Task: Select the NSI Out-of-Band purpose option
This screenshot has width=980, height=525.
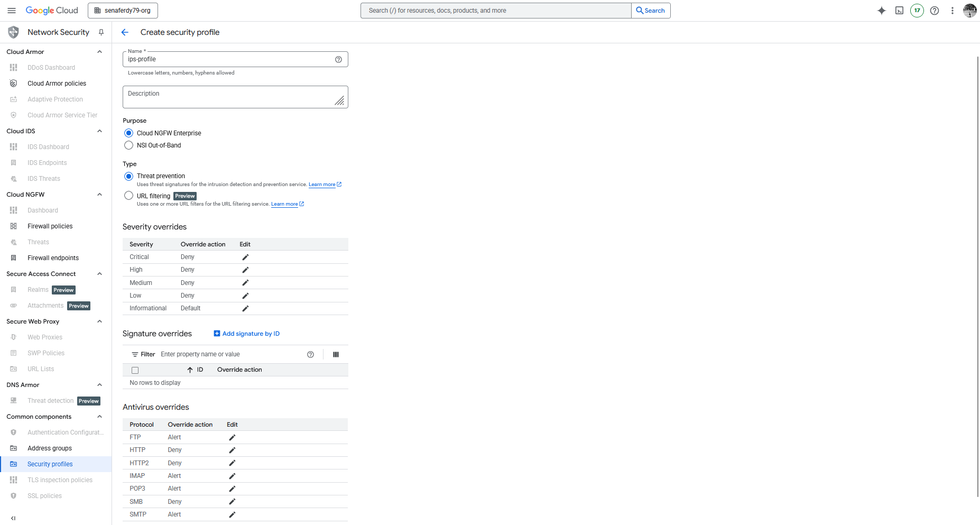Action: pos(128,145)
